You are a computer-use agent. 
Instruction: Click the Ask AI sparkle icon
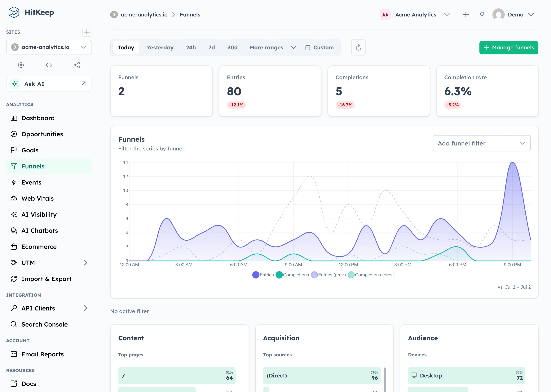pos(15,84)
